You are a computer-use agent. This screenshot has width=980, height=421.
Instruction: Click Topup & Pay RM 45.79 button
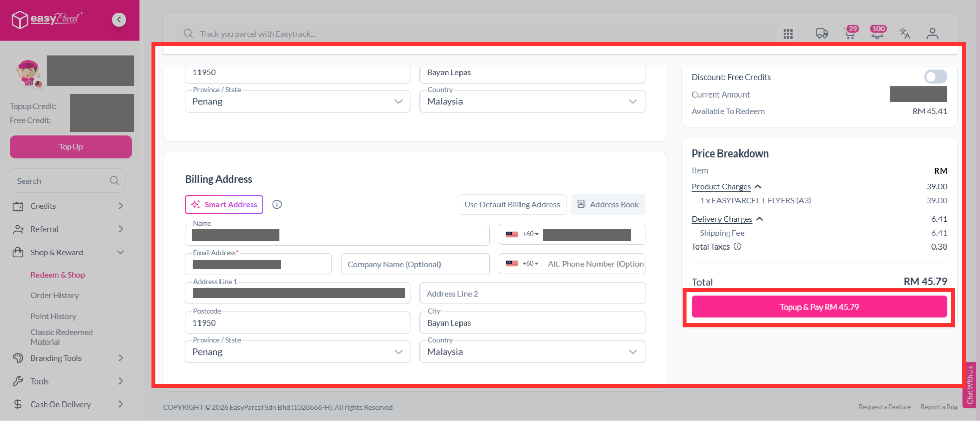tap(819, 307)
